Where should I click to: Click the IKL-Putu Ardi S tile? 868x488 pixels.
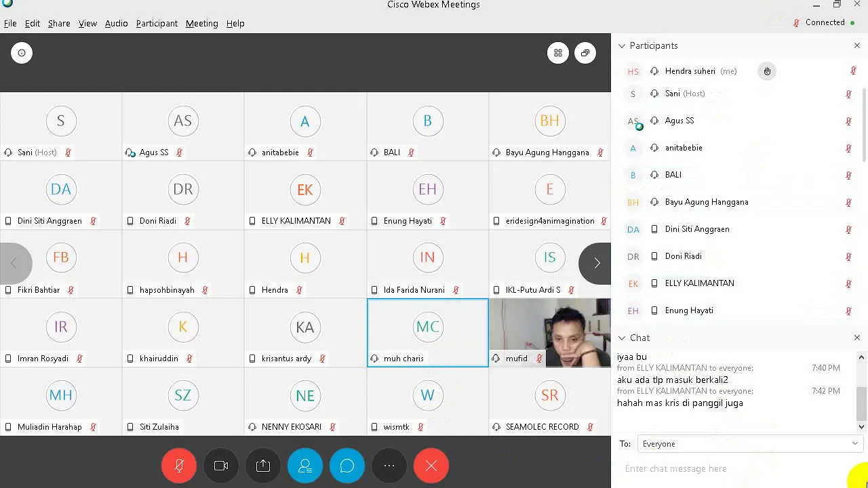[x=550, y=264]
